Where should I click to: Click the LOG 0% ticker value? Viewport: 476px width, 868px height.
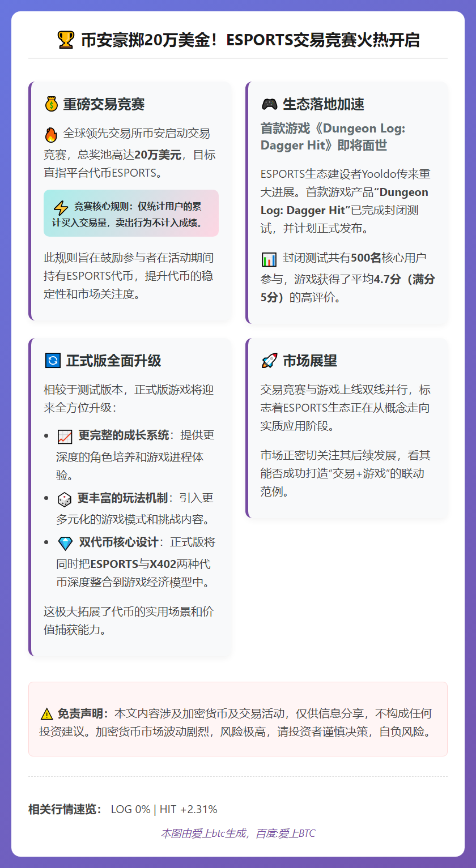click(131, 809)
